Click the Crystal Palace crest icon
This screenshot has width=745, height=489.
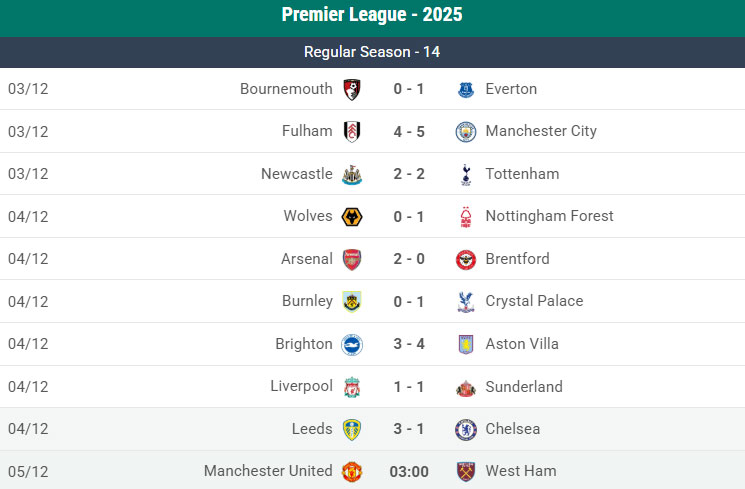coord(465,301)
